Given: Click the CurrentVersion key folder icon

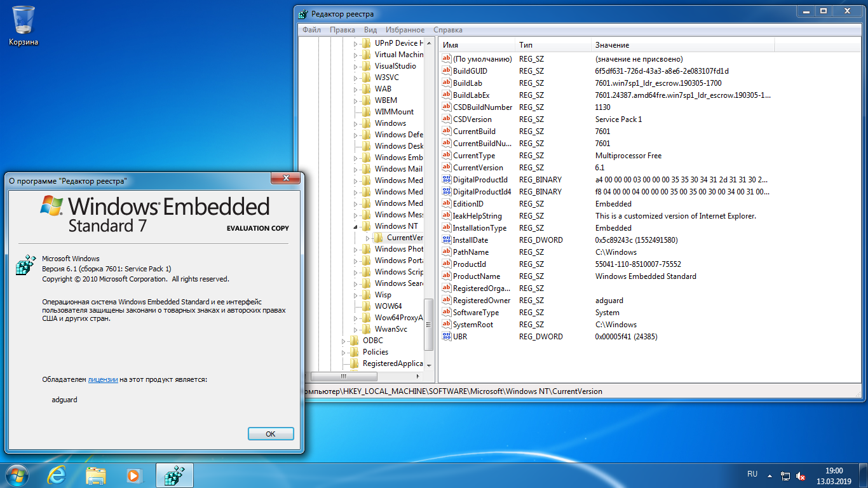Looking at the screenshot, I should [379, 238].
